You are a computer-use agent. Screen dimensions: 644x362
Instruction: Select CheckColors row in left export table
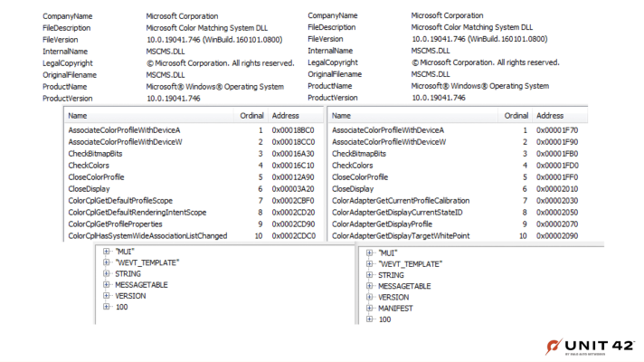194,166
